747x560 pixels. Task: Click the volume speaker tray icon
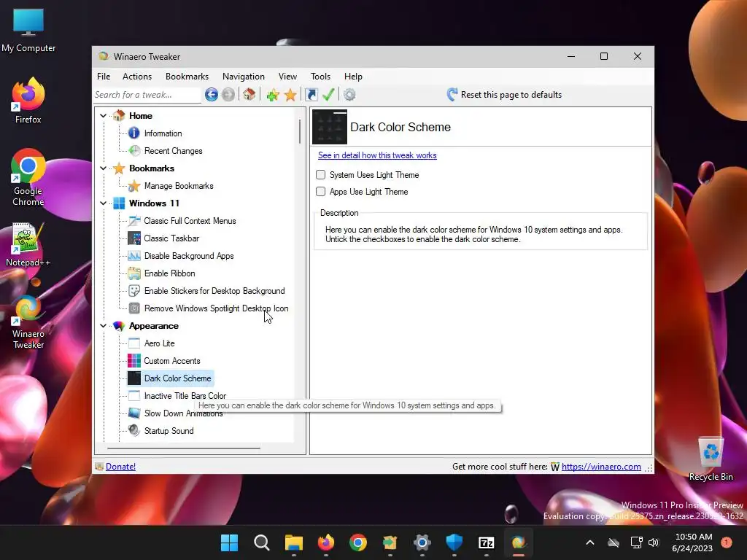pyautogui.click(x=654, y=542)
